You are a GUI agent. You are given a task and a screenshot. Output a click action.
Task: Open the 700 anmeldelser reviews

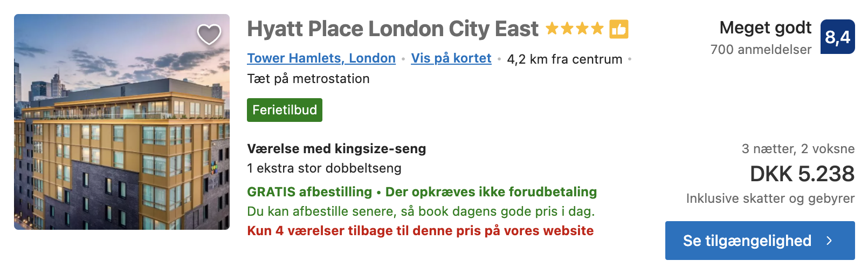coord(761,50)
